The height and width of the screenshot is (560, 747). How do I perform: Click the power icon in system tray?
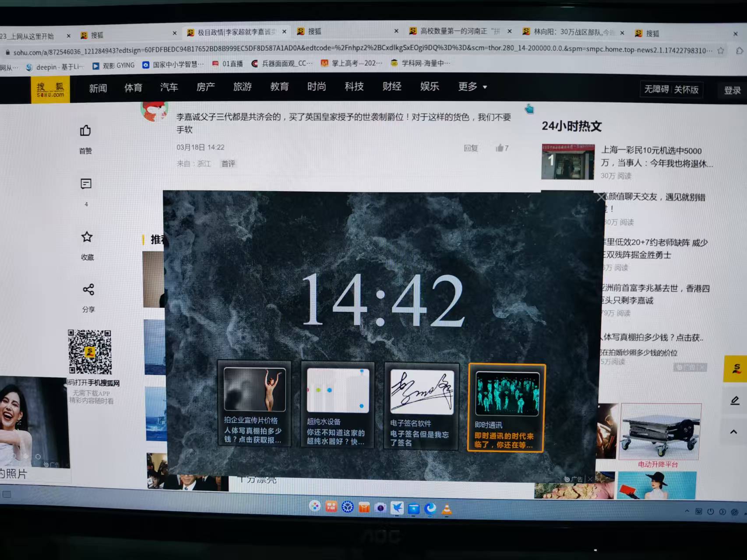tap(711, 511)
